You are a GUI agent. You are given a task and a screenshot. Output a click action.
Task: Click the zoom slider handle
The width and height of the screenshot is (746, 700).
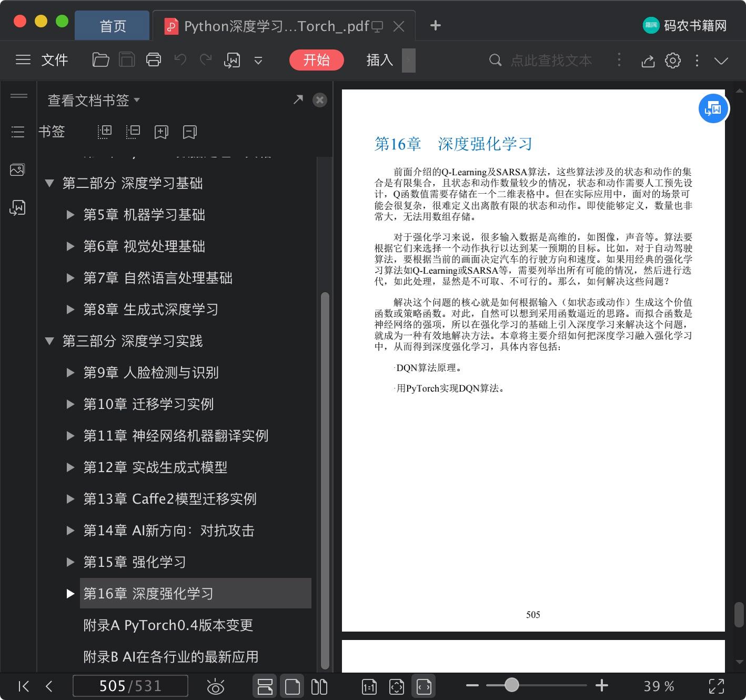coord(511,685)
